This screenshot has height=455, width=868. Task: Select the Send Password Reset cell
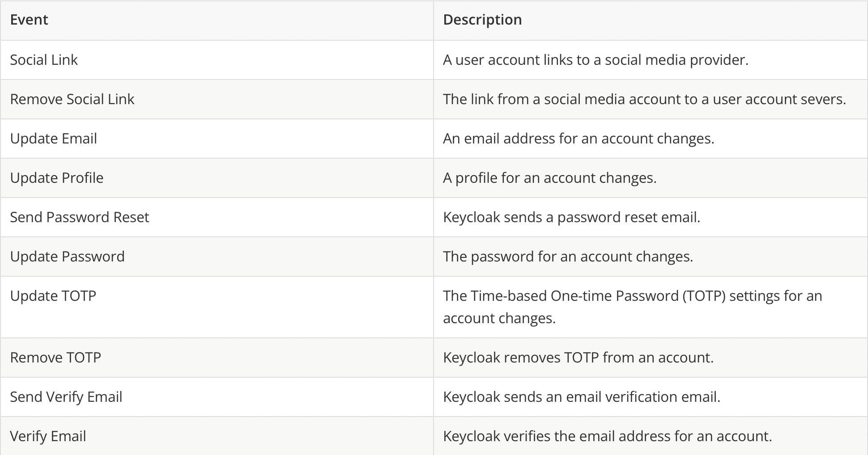tap(217, 217)
